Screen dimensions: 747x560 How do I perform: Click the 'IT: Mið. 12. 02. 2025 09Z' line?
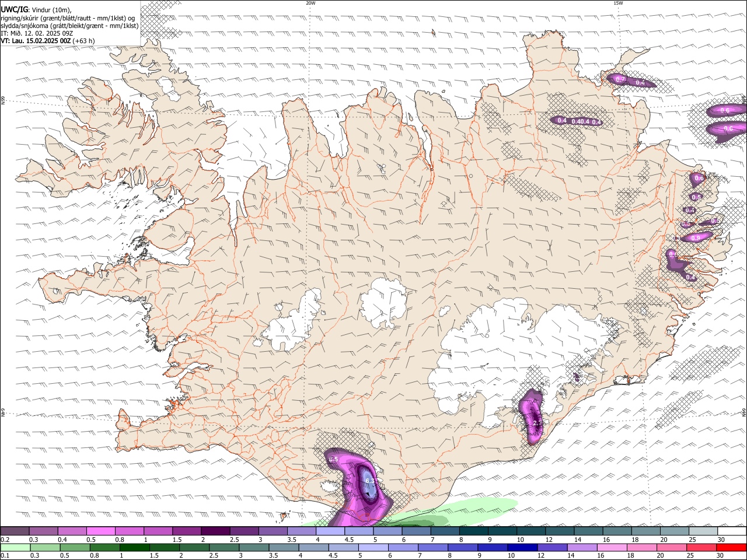[x=37, y=33]
